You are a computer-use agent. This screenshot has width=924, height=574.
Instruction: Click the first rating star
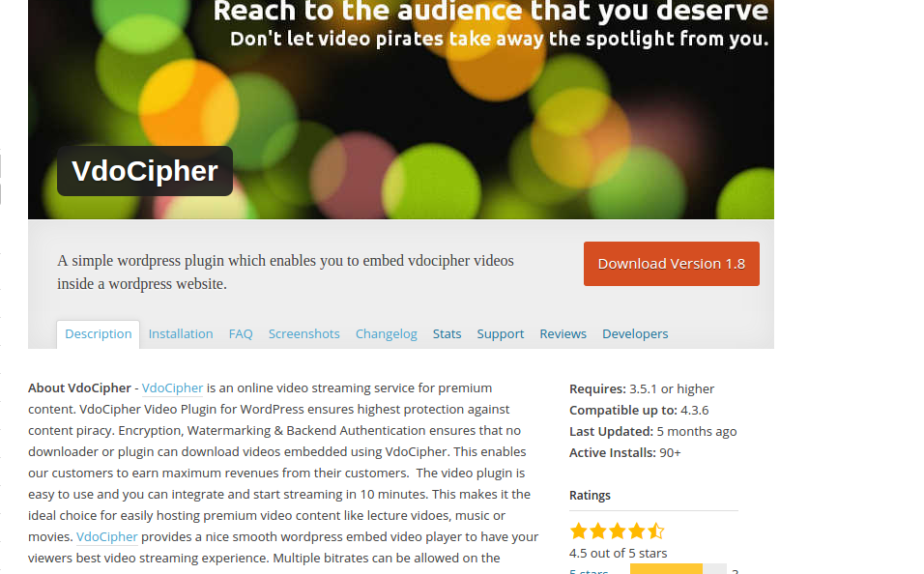579,531
